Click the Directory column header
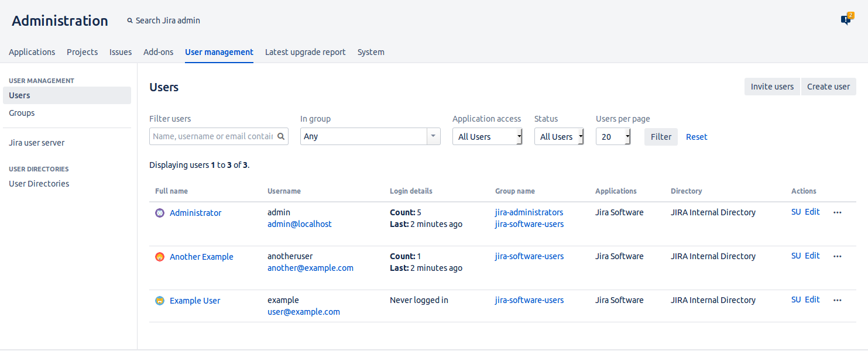This screenshot has height=351, width=868. (x=687, y=191)
